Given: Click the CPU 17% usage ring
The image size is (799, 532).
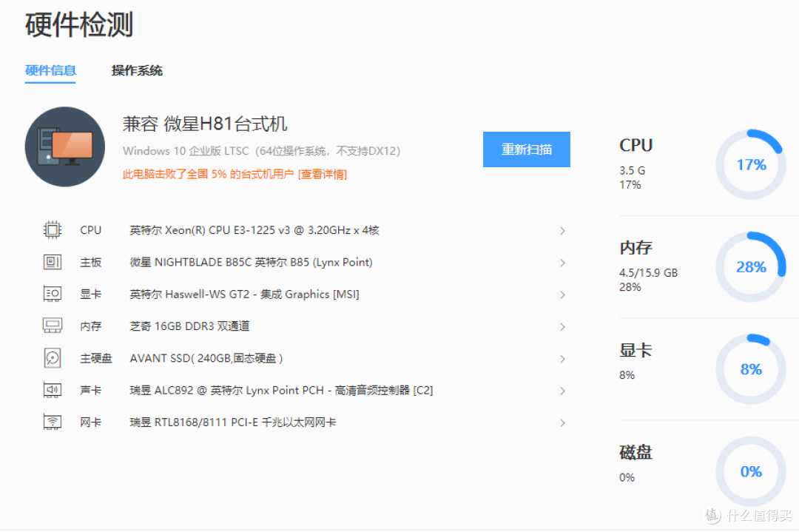Looking at the screenshot, I should 751,164.
